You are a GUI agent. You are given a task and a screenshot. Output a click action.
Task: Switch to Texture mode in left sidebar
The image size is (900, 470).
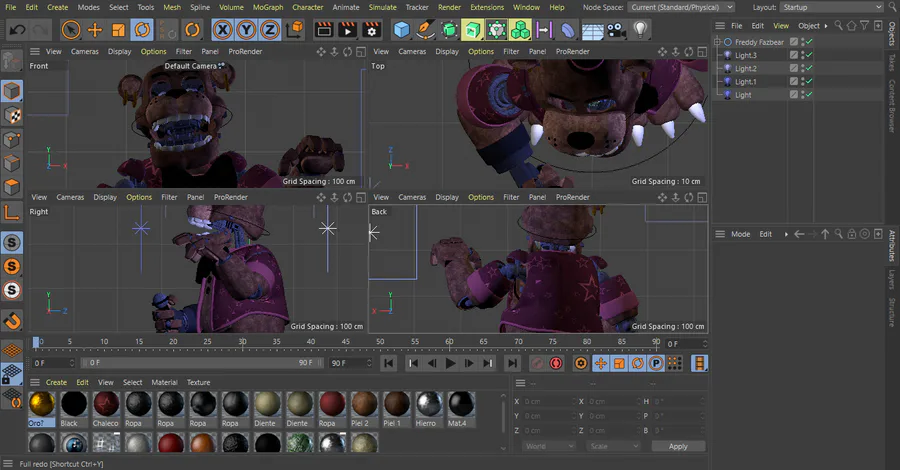click(x=12, y=115)
